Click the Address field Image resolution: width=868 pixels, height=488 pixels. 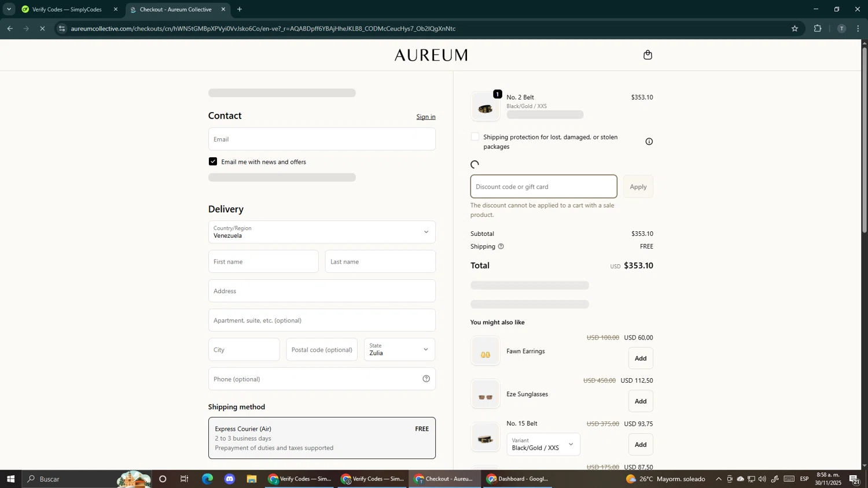322,291
